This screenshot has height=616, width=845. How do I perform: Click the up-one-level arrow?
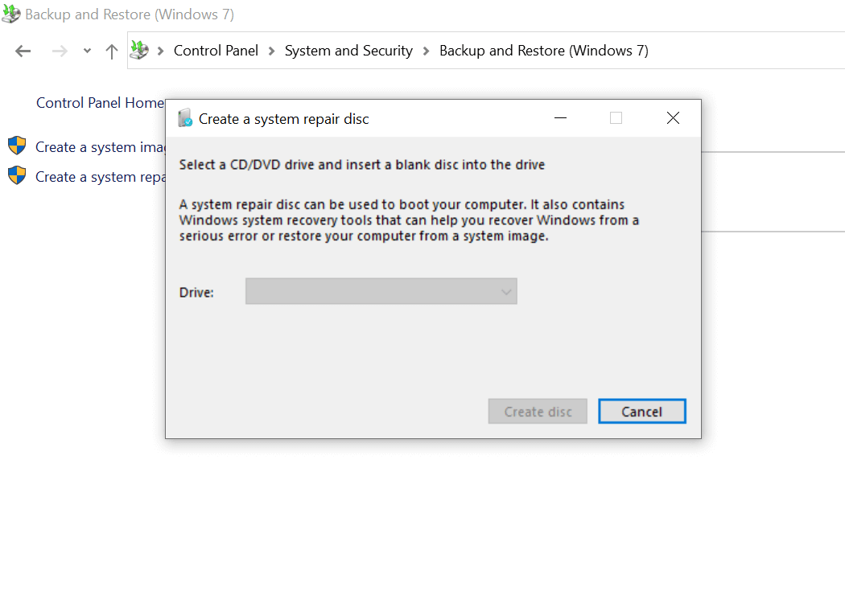[111, 50]
